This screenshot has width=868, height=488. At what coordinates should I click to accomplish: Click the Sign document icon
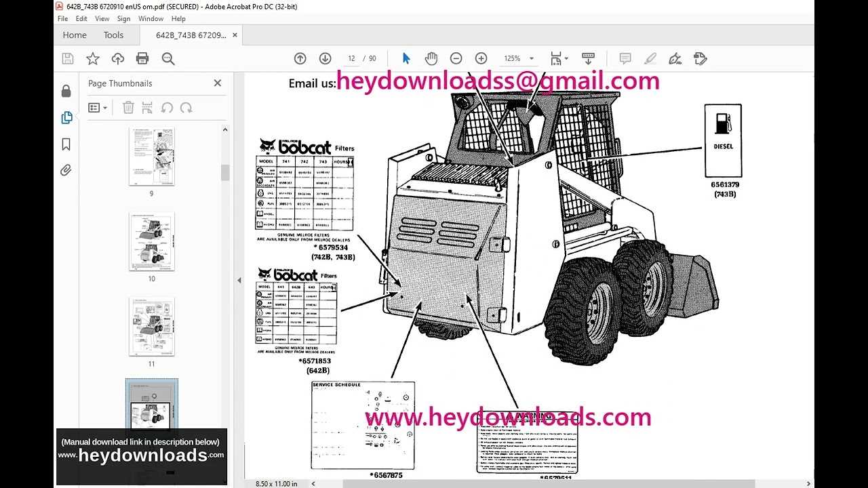pos(675,59)
